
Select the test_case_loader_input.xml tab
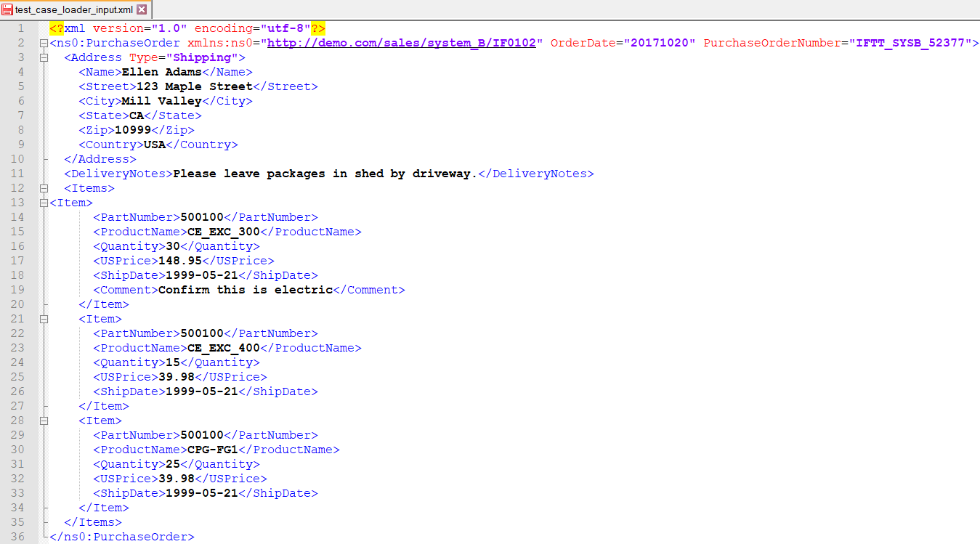[x=73, y=9]
